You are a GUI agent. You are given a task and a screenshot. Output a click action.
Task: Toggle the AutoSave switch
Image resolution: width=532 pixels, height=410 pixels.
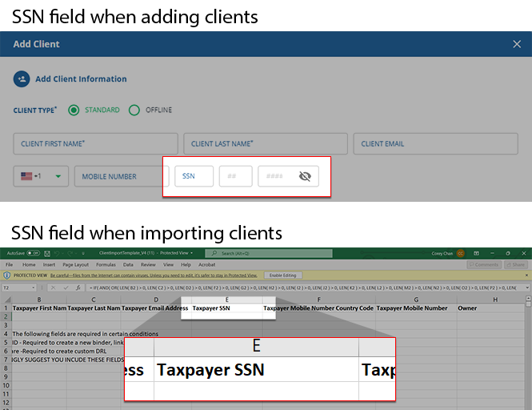(x=34, y=253)
